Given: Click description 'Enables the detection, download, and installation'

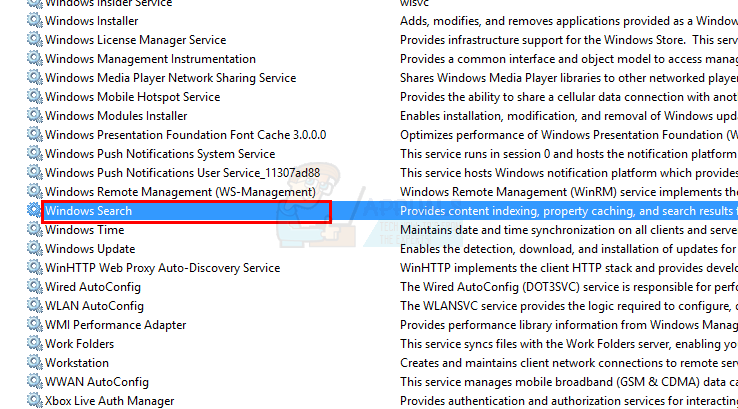Looking at the screenshot, I should click(x=569, y=249).
